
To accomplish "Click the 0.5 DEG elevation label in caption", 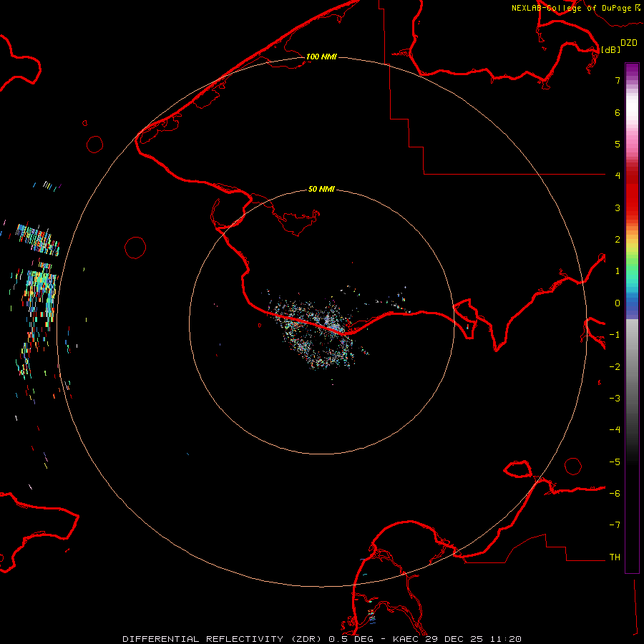I will [351, 639].
